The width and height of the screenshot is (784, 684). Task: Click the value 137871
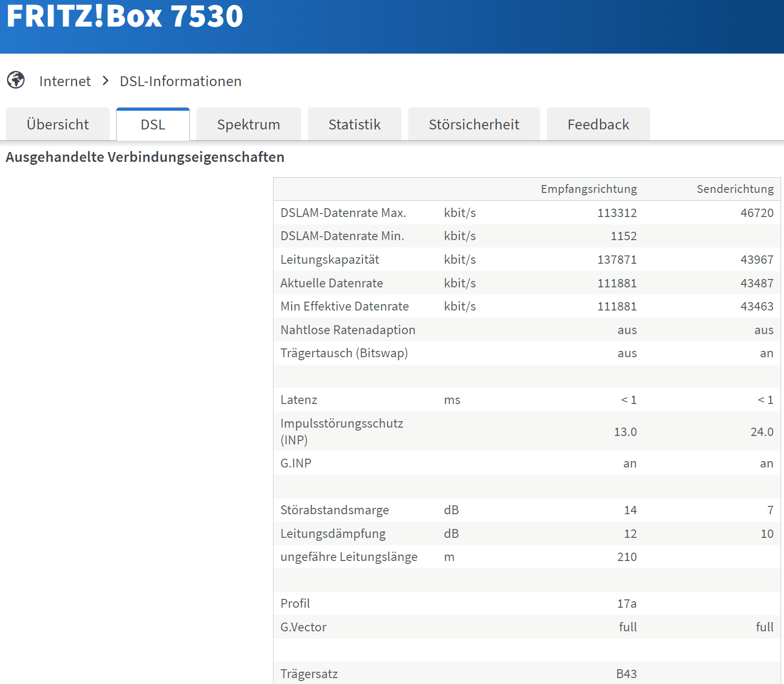[x=617, y=259]
